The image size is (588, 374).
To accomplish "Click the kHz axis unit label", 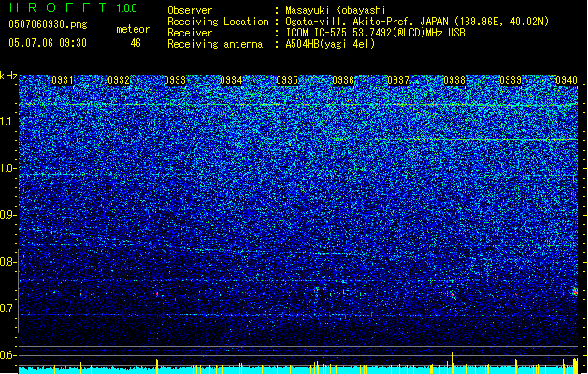I will pos(8,76).
